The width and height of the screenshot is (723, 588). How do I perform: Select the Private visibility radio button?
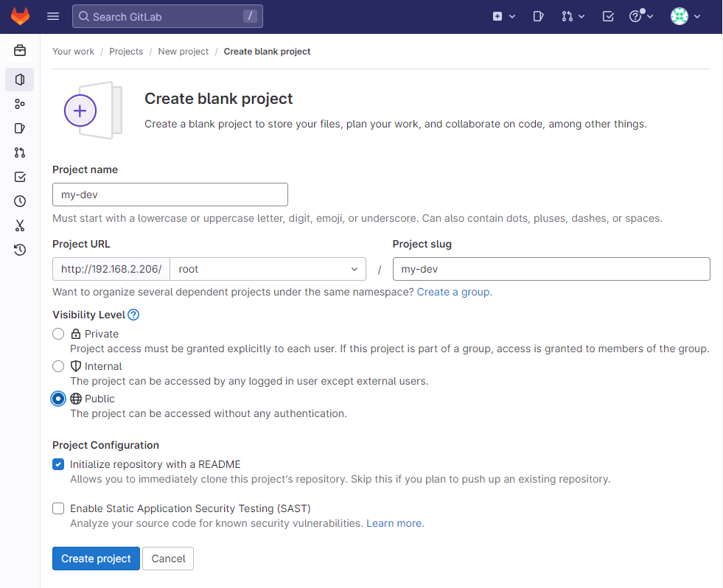point(58,334)
